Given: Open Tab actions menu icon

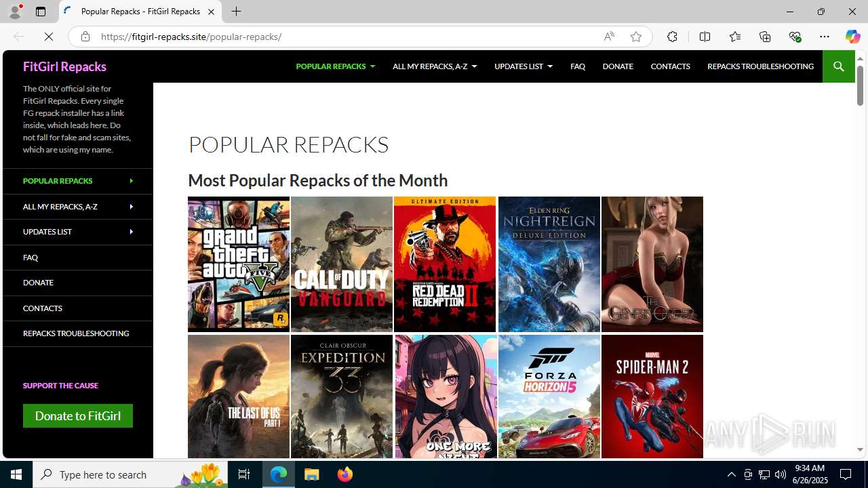Looking at the screenshot, I should 41,12.
